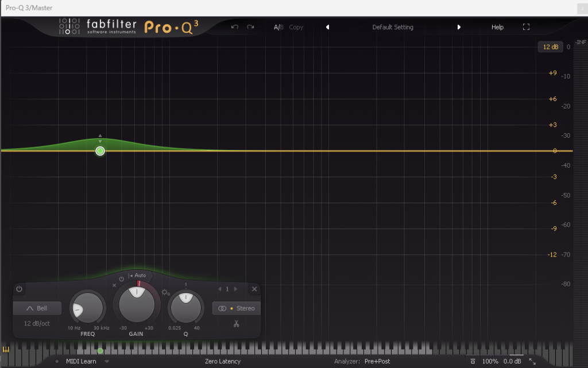Click the redo arrow icon
The image size is (588, 368).
point(250,27)
